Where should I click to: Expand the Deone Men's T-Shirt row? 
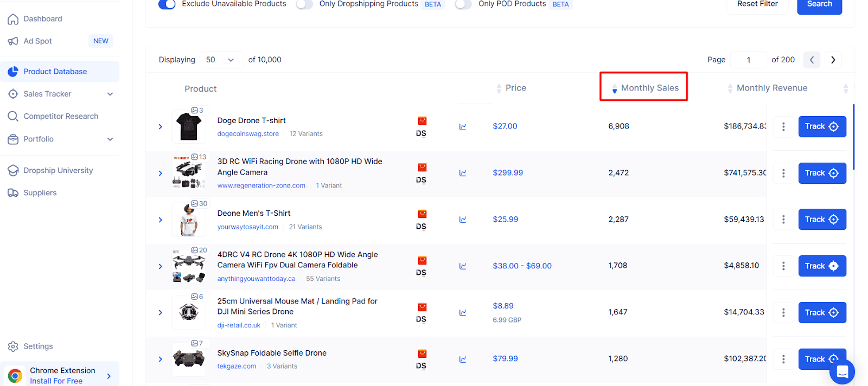160,220
